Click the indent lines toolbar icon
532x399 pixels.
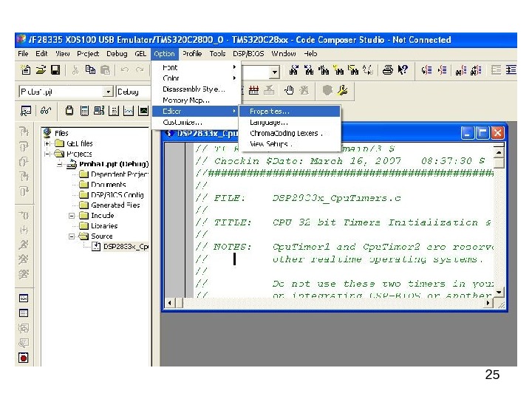(511, 70)
